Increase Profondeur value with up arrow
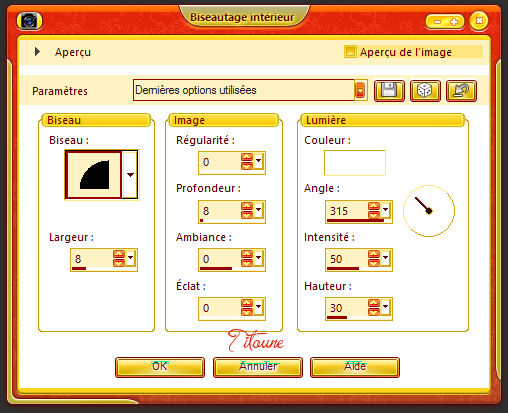 247,207
